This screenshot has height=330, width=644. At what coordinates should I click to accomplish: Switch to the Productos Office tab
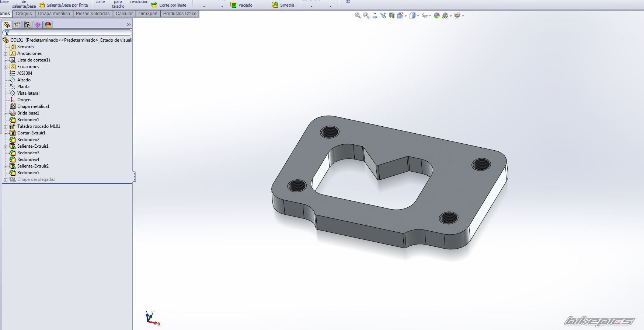(x=180, y=14)
